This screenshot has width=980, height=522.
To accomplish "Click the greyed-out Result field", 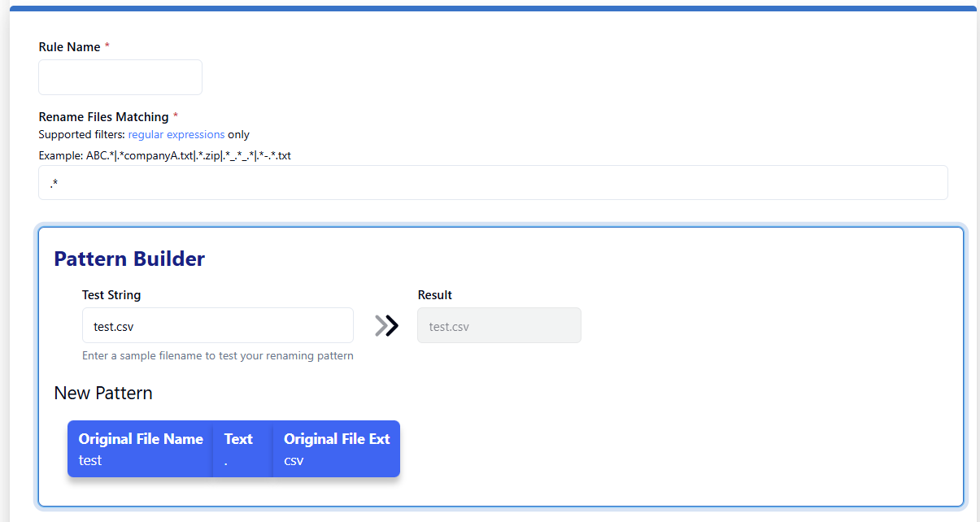I will pos(499,325).
